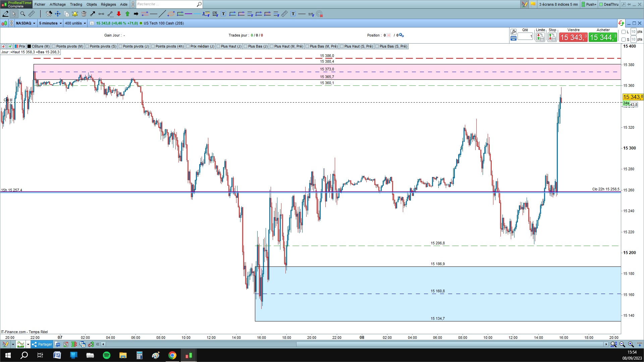The width and height of the screenshot is (644, 362).
Task: Check the Plus Haut (J) indicator box
Action: 218,46
